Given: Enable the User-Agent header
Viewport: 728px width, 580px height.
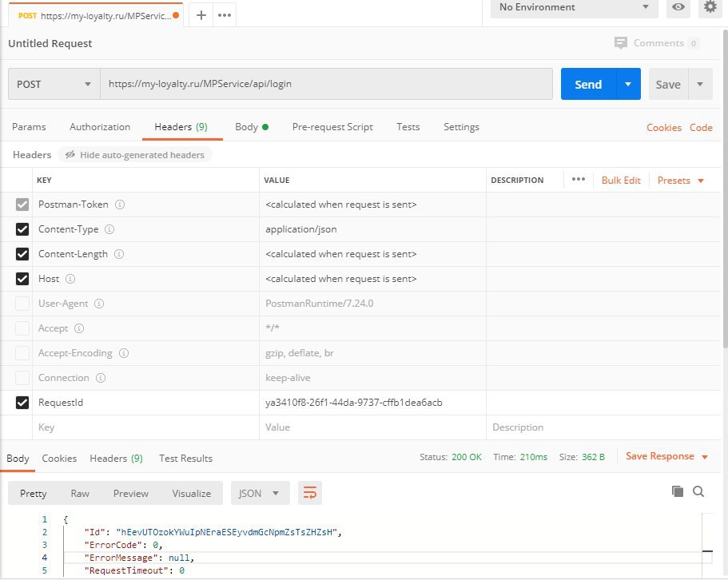Looking at the screenshot, I should (x=22, y=304).
